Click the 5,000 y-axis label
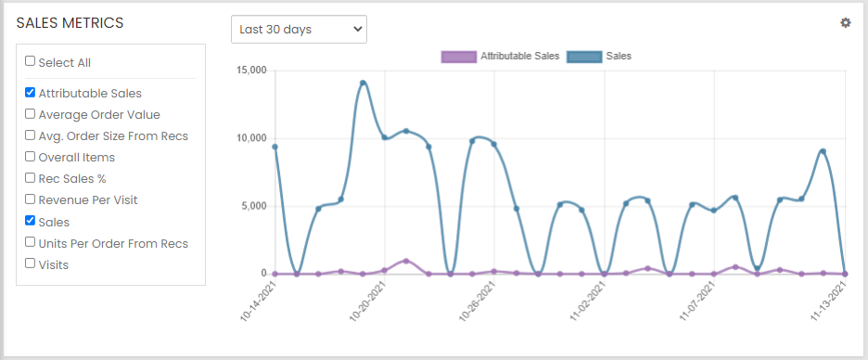The image size is (868, 360). (x=255, y=206)
